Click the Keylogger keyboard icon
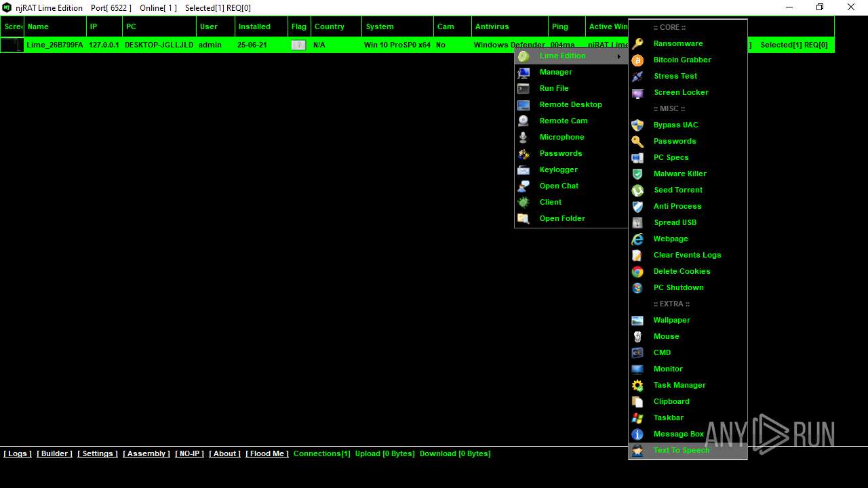868x488 pixels. (x=524, y=169)
